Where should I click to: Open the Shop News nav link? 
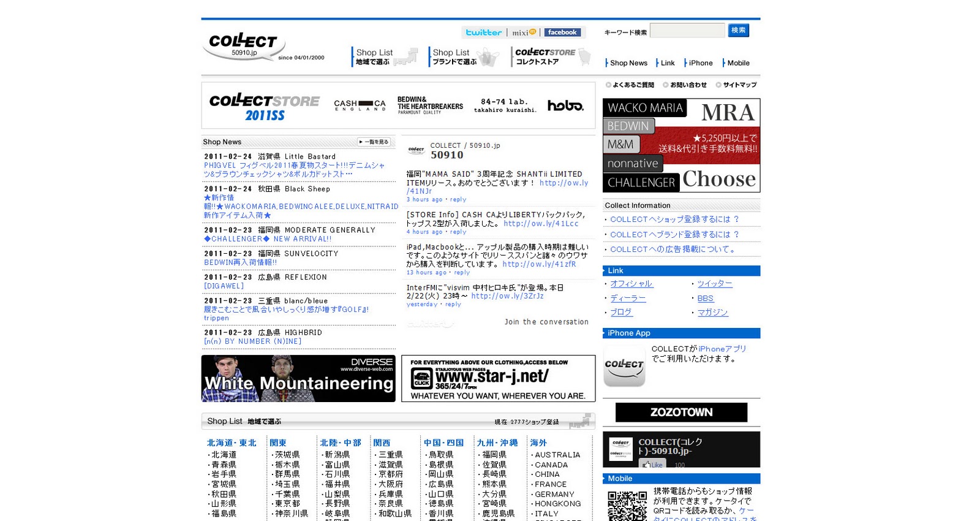pyautogui.click(x=627, y=63)
